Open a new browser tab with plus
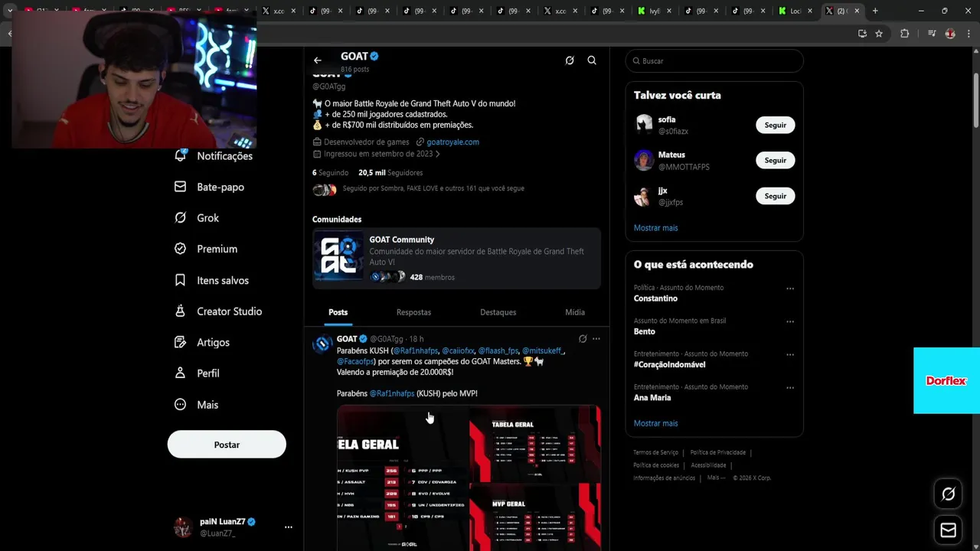The height and width of the screenshot is (551, 980). point(875,11)
